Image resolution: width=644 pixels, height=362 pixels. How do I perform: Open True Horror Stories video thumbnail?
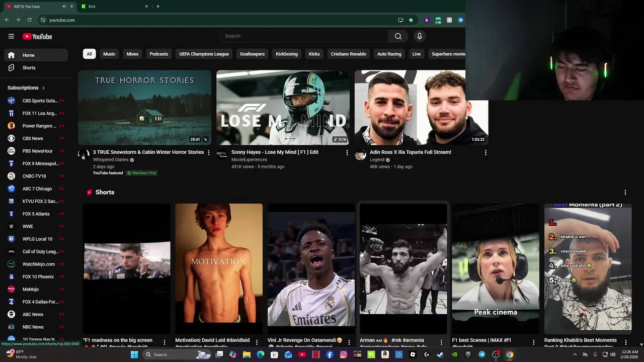(x=144, y=108)
